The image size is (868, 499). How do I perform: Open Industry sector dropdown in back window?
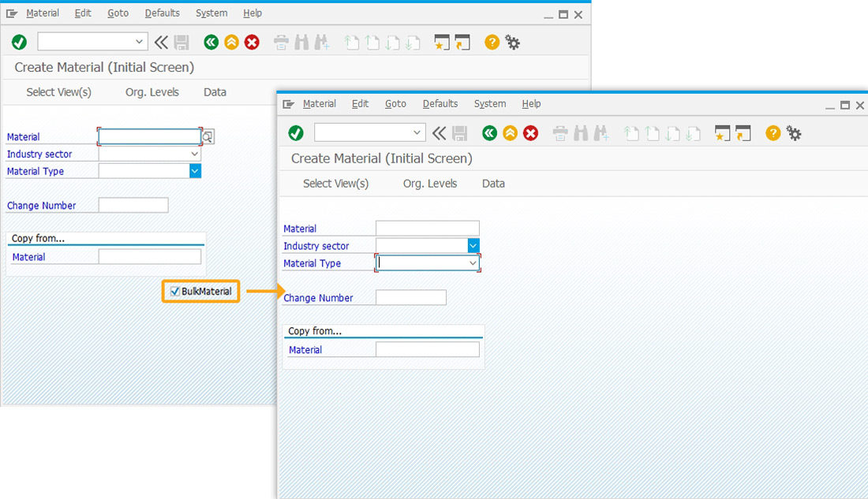(x=194, y=154)
